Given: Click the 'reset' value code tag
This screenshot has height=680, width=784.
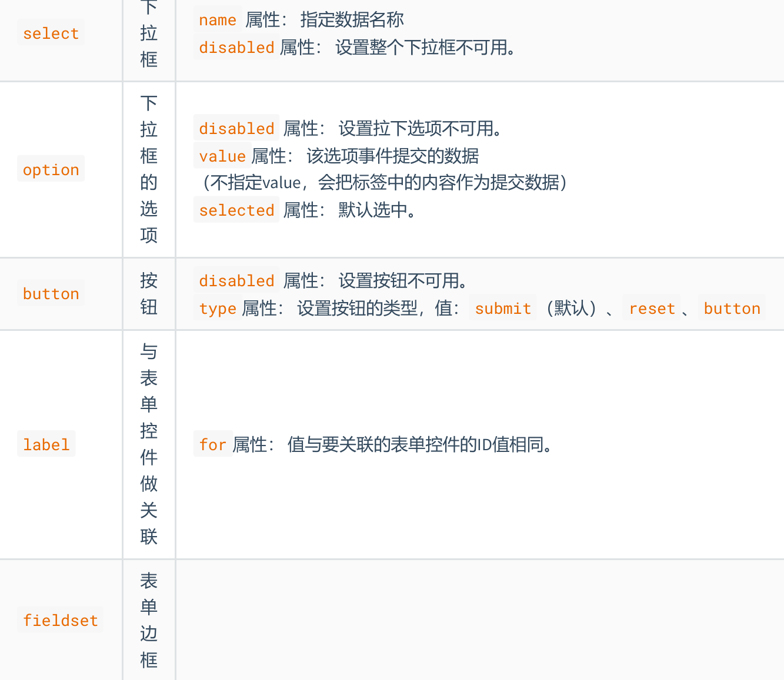Looking at the screenshot, I should (652, 309).
